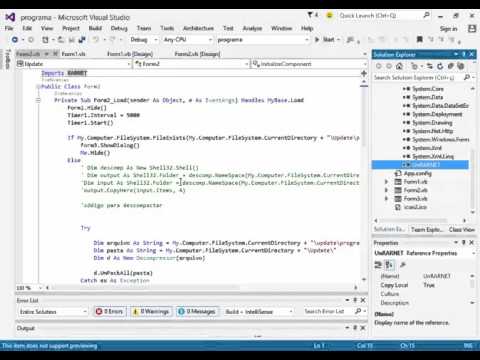The width and height of the screenshot is (480, 360).
Task: Toggle the 0 Messages filter button
Action: coord(197,311)
